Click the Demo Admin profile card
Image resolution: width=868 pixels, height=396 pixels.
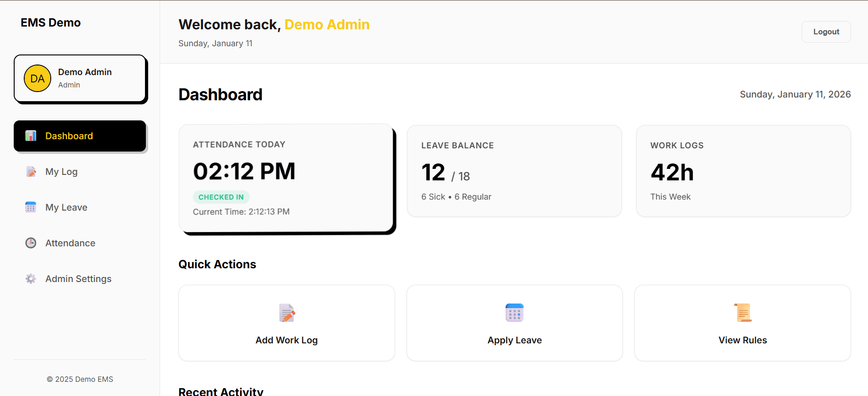(x=80, y=78)
